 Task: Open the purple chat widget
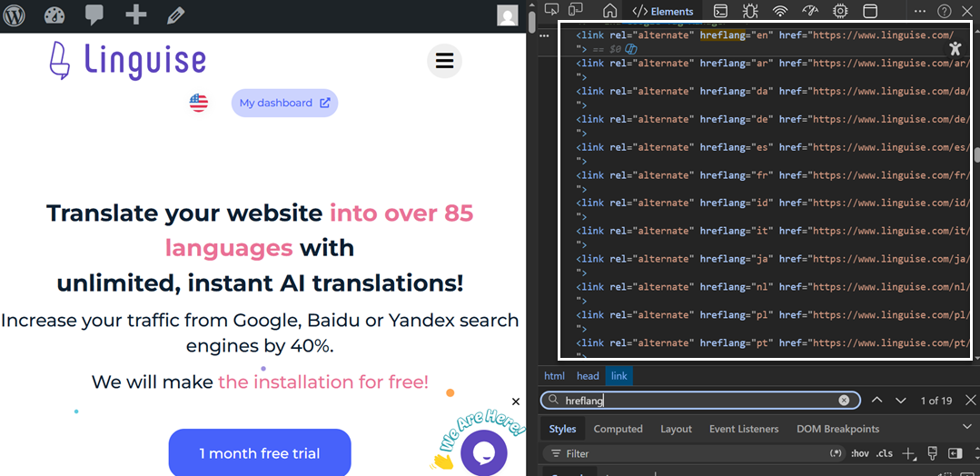pos(484,451)
